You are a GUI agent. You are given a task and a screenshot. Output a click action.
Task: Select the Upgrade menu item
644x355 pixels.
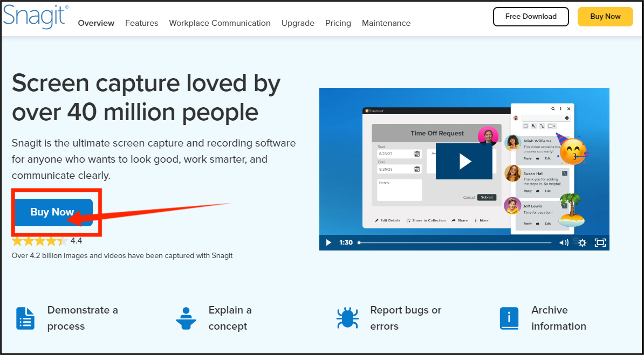click(298, 23)
